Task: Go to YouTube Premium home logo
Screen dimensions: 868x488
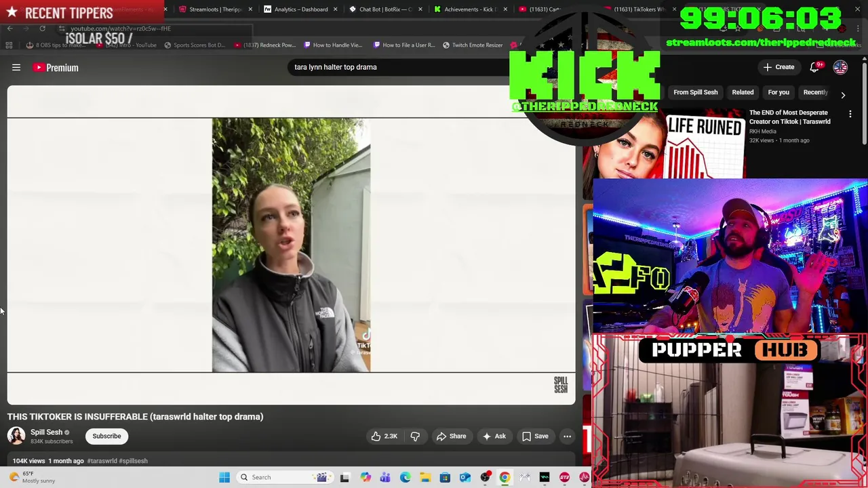Action: pyautogui.click(x=56, y=67)
